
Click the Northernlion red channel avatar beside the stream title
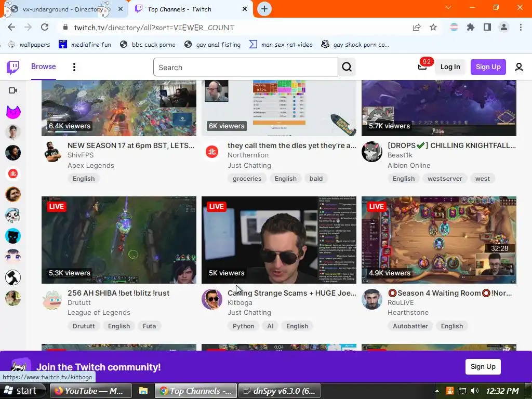tap(212, 152)
